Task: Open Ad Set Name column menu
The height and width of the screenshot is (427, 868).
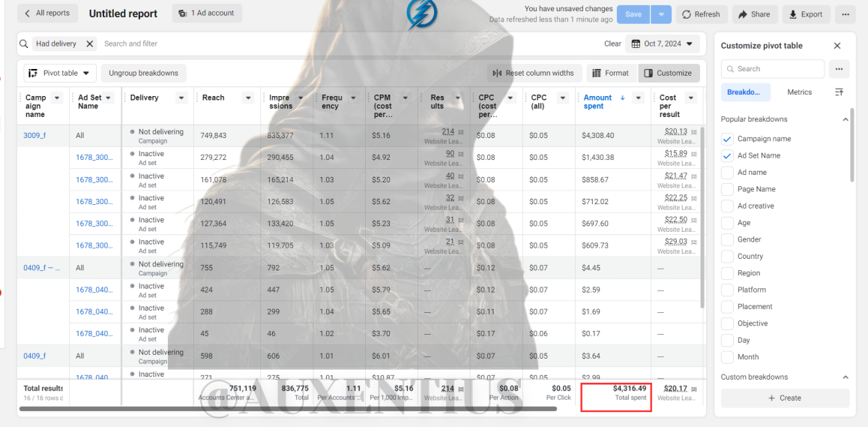Action: click(109, 98)
